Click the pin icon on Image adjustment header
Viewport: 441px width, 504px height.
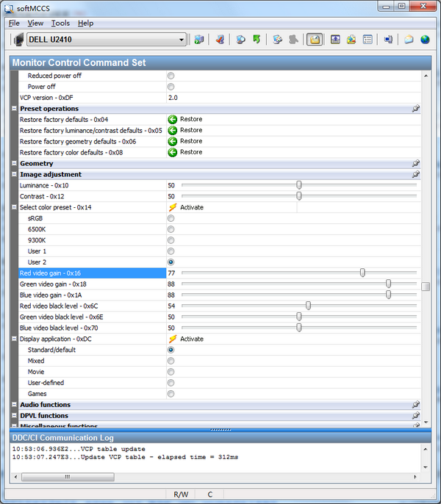(x=415, y=175)
